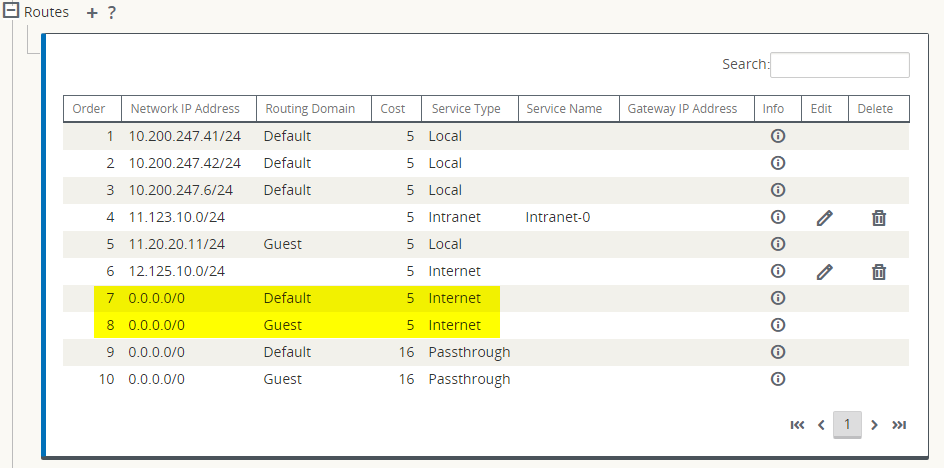Viewport: 944px width, 468px height.
Task: Go to first page of routes
Action: point(797,425)
